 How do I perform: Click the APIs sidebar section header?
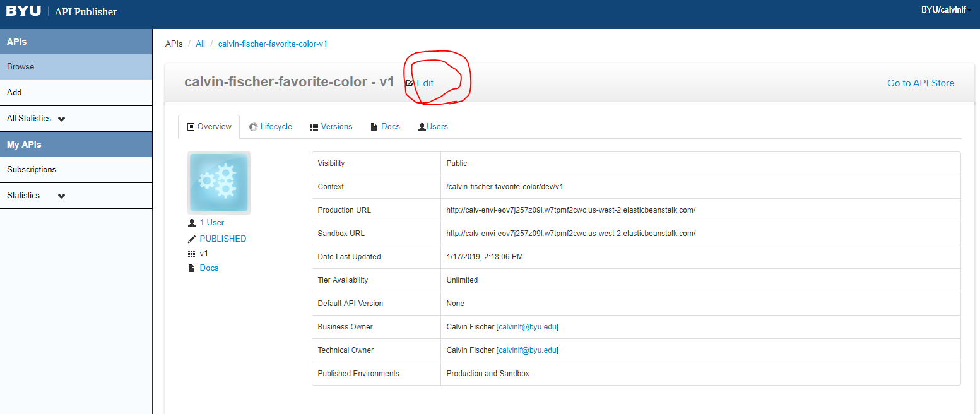pyautogui.click(x=76, y=42)
